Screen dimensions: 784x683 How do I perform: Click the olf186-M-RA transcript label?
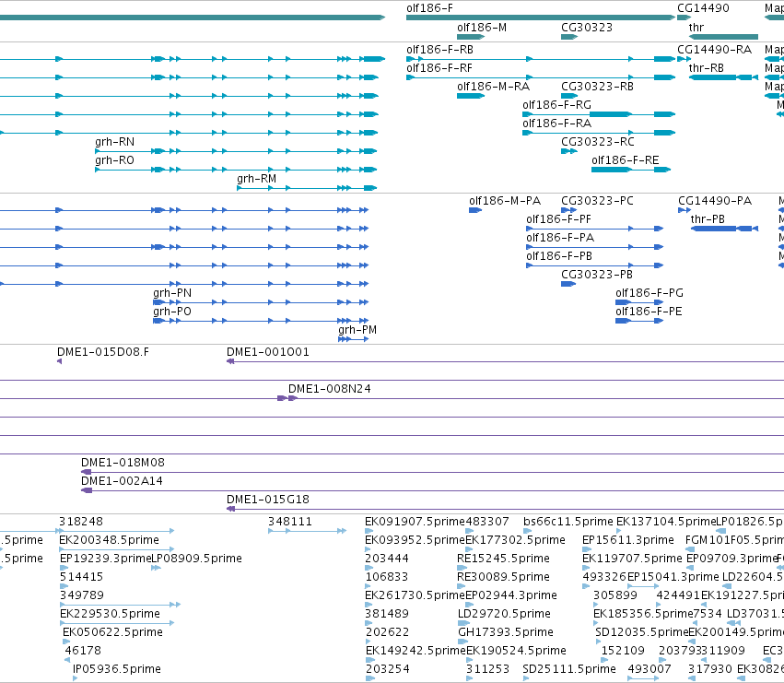(493, 87)
